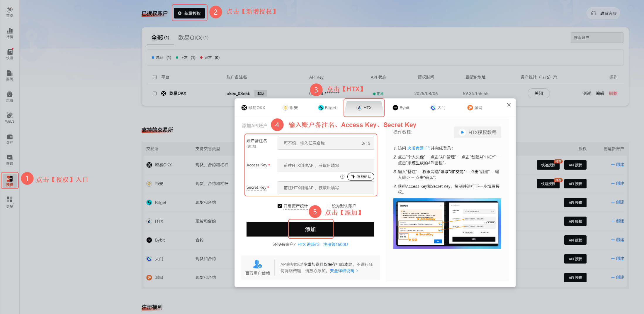Viewport: 644px width, 314px height.
Task: Open the tutorial screenshot thumbnail
Action: tap(447, 224)
